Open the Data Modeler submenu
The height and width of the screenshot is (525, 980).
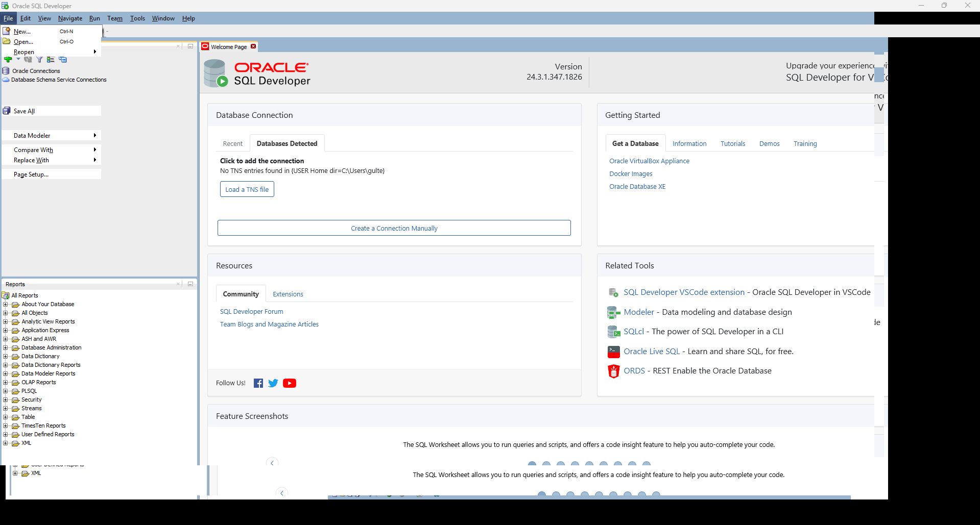[x=51, y=135]
